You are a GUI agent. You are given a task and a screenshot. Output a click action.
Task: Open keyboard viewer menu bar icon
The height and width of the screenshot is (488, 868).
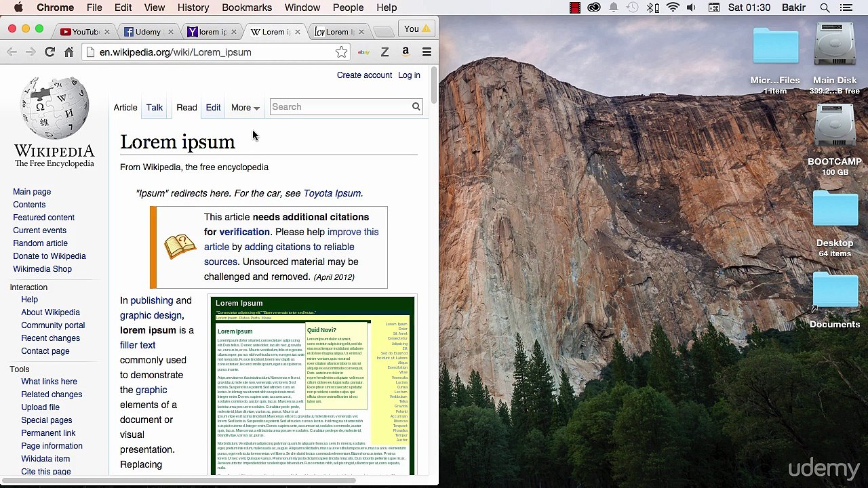pyautogui.click(x=714, y=7)
